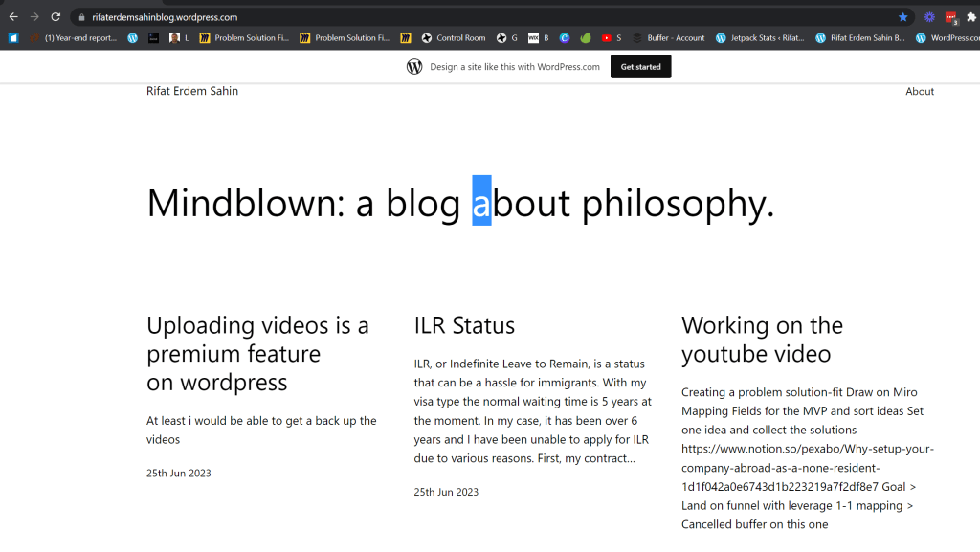The height and width of the screenshot is (552, 980).
Task: Go back using the browser back arrow
Action: click(13, 17)
